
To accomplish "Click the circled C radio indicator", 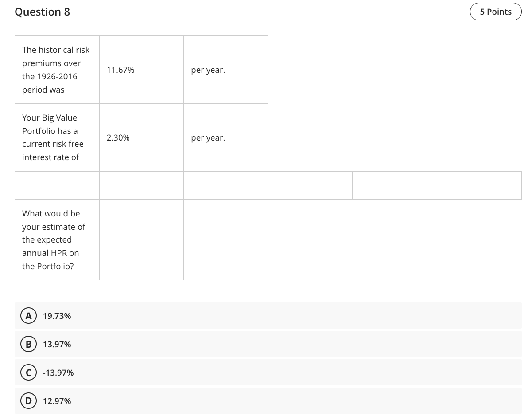I will 29,372.
